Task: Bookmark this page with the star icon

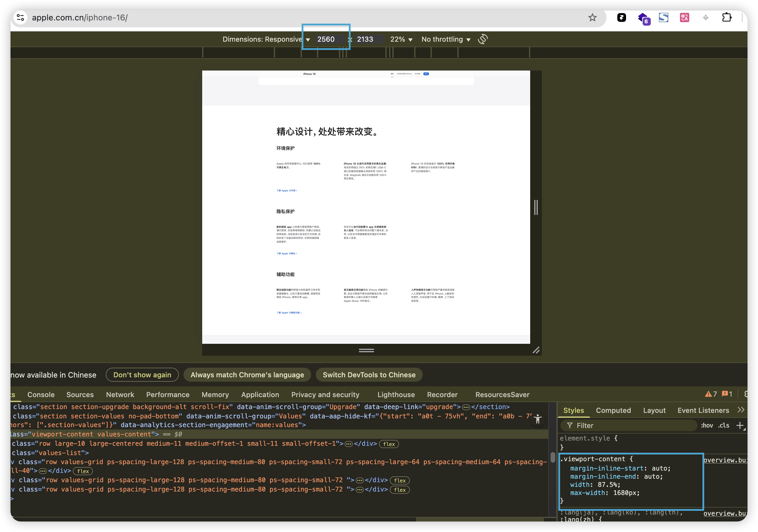Action: pyautogui.click(x=592, y=17)
